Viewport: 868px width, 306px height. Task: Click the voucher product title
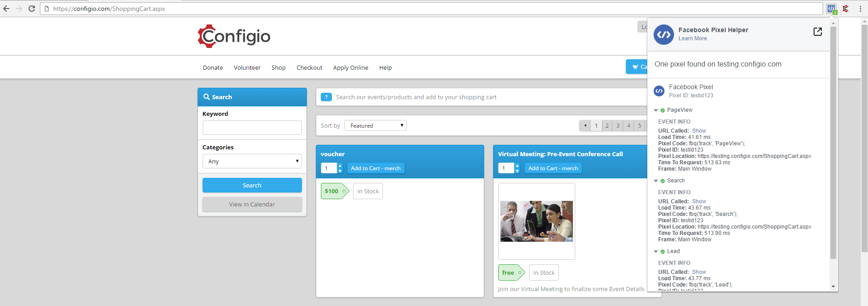click(x=333, y=154)
